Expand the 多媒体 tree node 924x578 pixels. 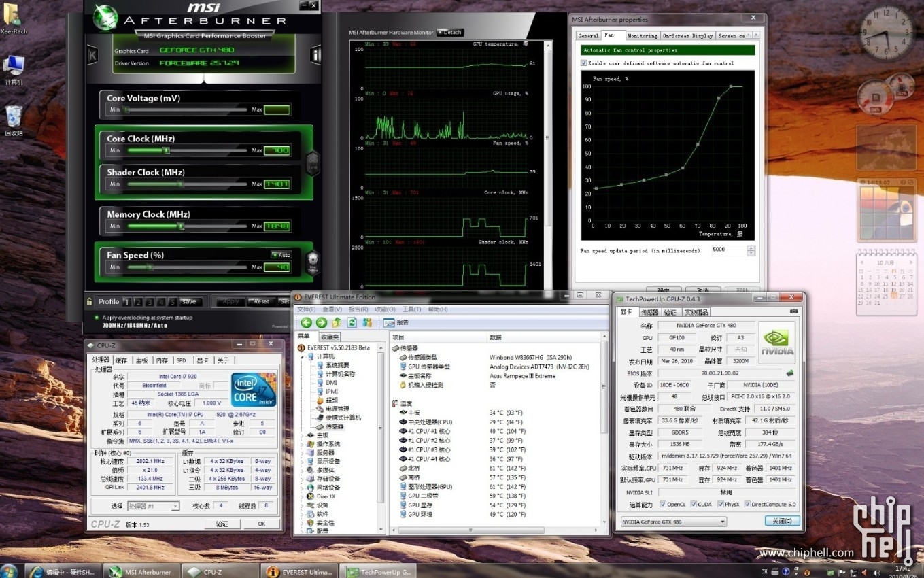click(x=303, y=471)
